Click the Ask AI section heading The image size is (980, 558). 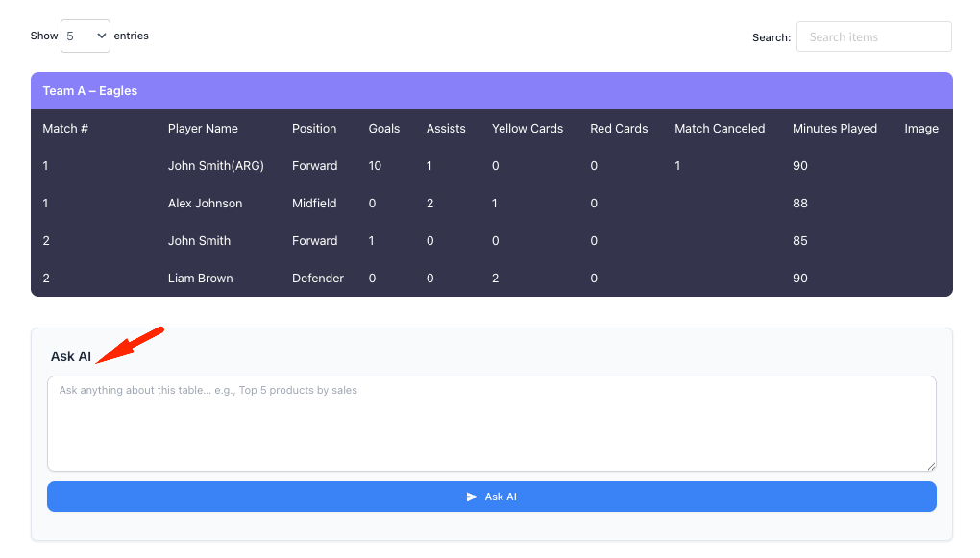71,357
